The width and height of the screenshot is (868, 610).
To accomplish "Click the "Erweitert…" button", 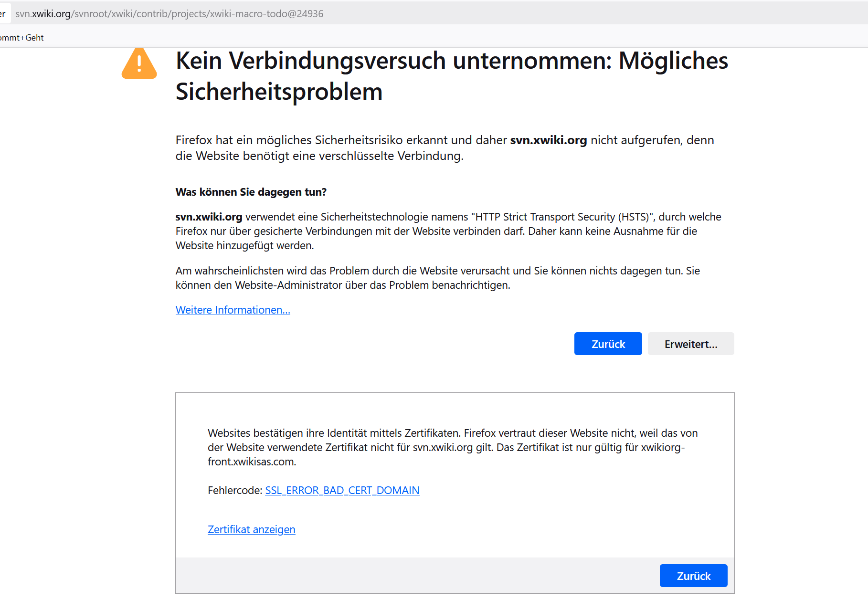I will 690,344.
